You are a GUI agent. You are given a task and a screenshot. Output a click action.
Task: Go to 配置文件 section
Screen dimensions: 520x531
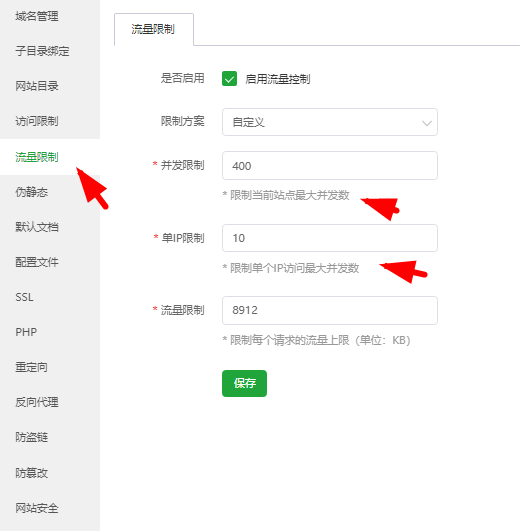click(x=37, y=262)
